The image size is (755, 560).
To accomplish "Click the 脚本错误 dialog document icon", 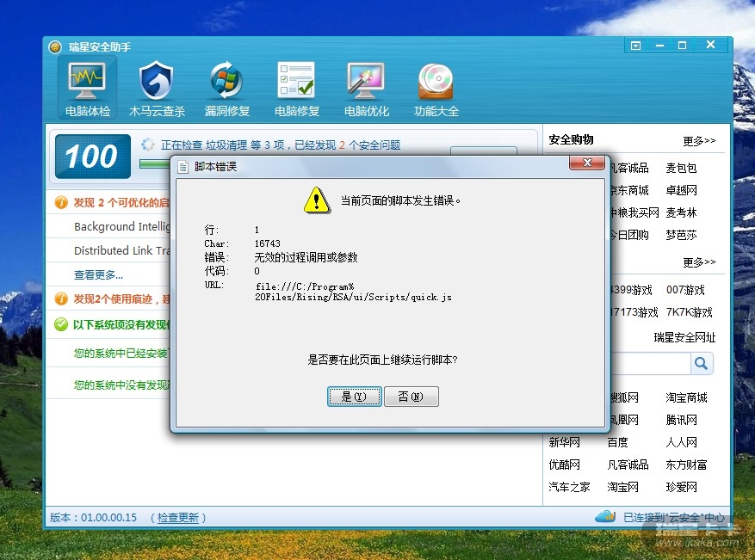I will click(183, 167).
